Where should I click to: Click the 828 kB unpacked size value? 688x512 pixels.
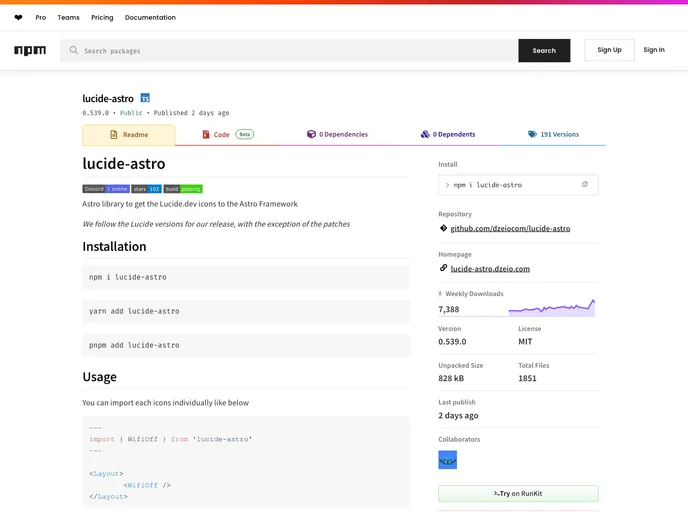[x=451, y=378]
